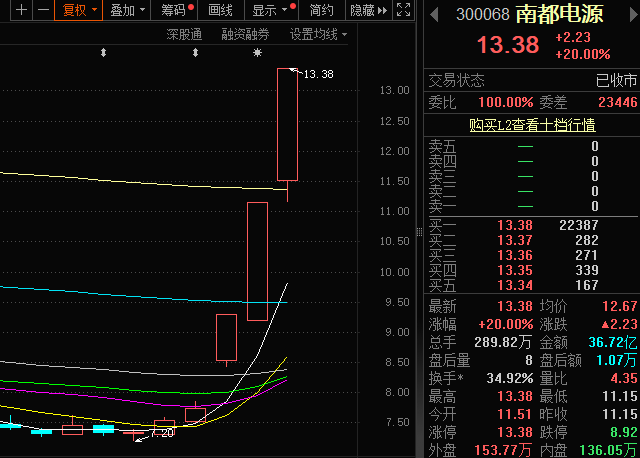Select the 画线 drawing tool
The image size is (640, 458).
[220, 10]
